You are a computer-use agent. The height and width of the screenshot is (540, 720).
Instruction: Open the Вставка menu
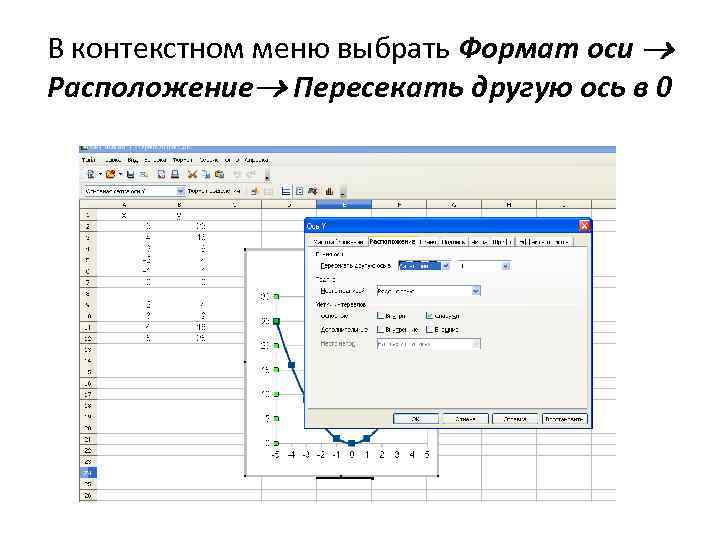(x=155, y=160)
